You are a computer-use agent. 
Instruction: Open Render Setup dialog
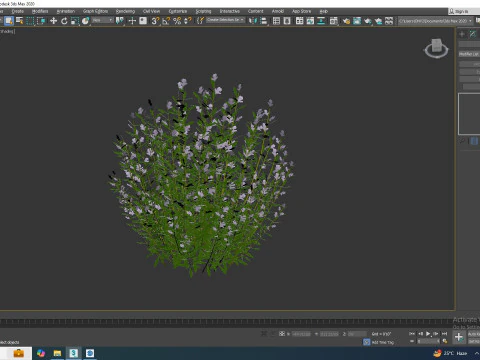(346, 21)
